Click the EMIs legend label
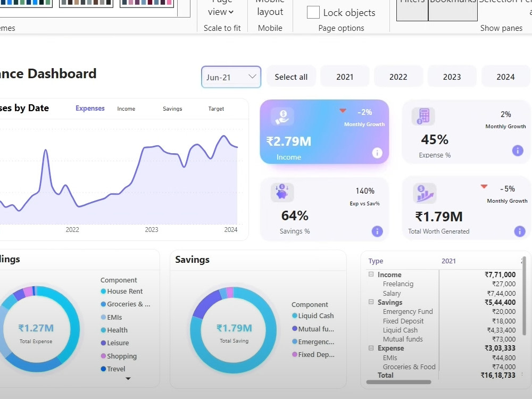 point(114,317)
